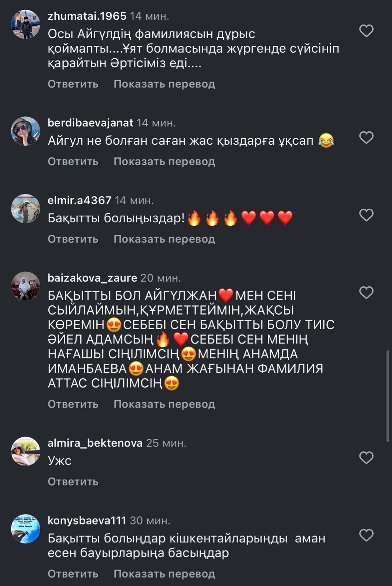Open elmir.a4367's avatar thumbnail
This screenshot has width=392, height=586.
point(26,209)
